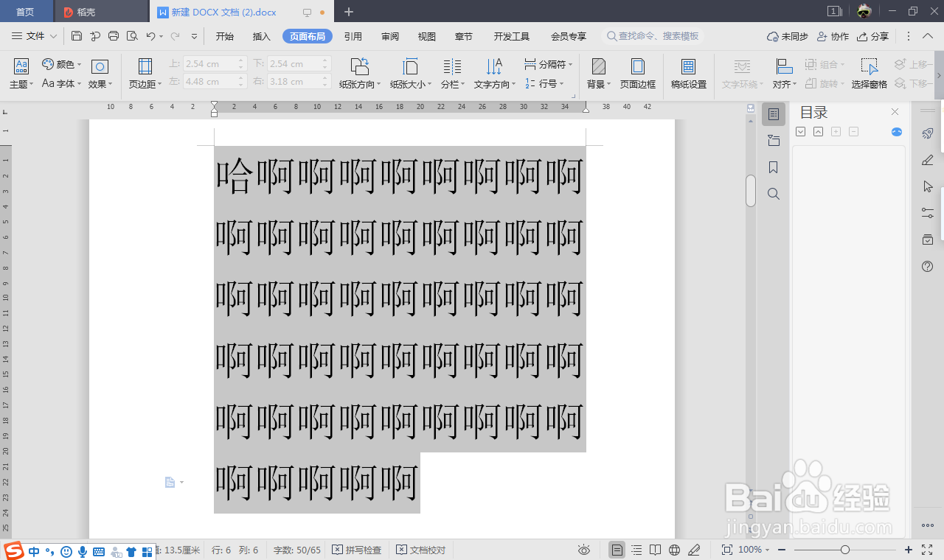Click the Not Synced (未同步) button
The image size is (944, 560).
788,36
